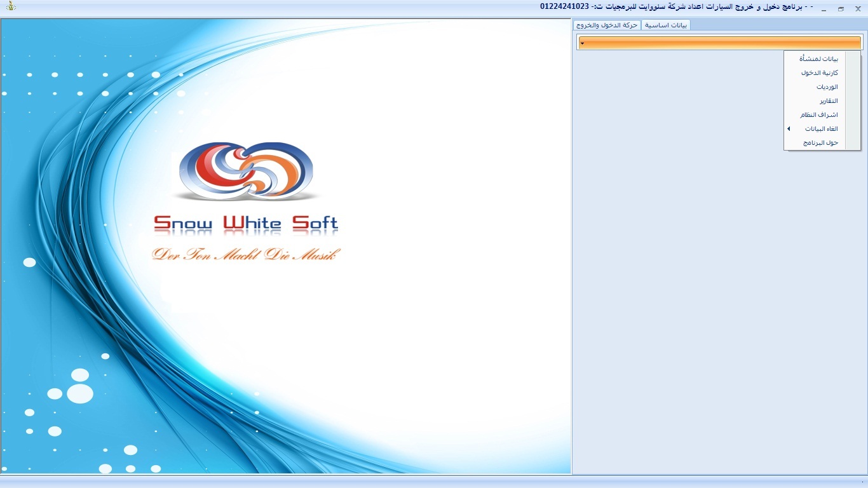Close the program window
Viewport: 868px width, 488px height.
pyautogui.click(x=858, y=9)
